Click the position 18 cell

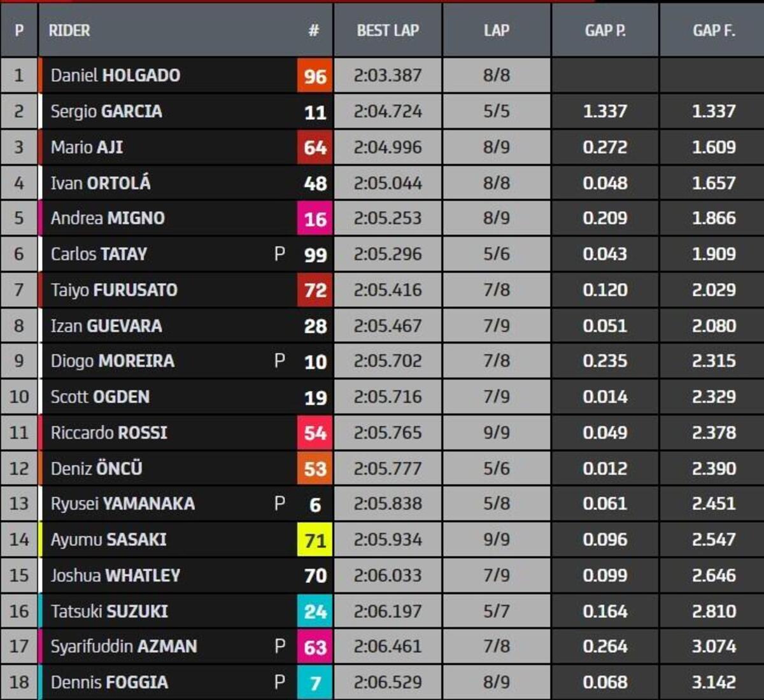19,682
